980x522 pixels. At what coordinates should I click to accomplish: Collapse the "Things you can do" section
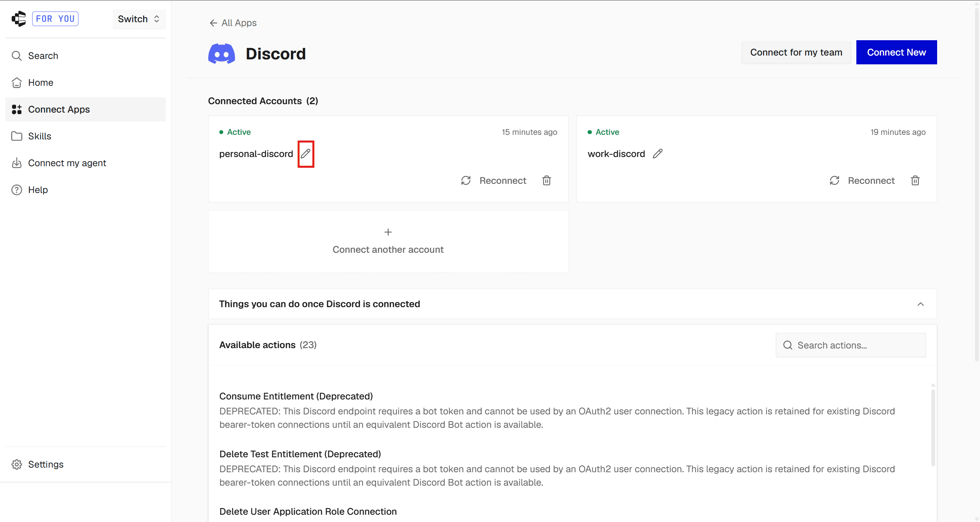(920, 304)
